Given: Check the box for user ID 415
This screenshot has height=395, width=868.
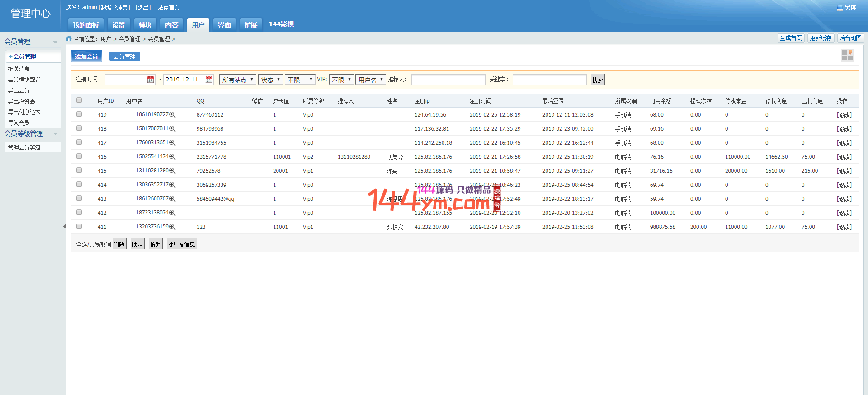Looking at the screenshot, I should pyautogui.click(x=79, y=171).
